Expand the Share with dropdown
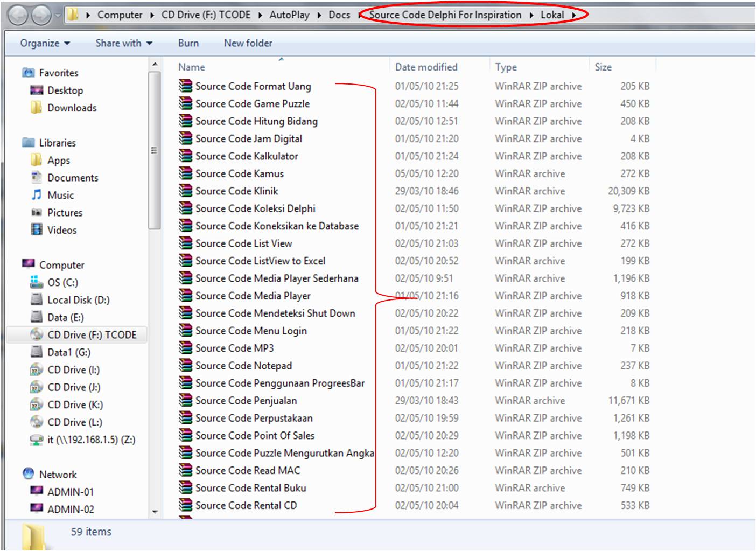 [123, 43]
